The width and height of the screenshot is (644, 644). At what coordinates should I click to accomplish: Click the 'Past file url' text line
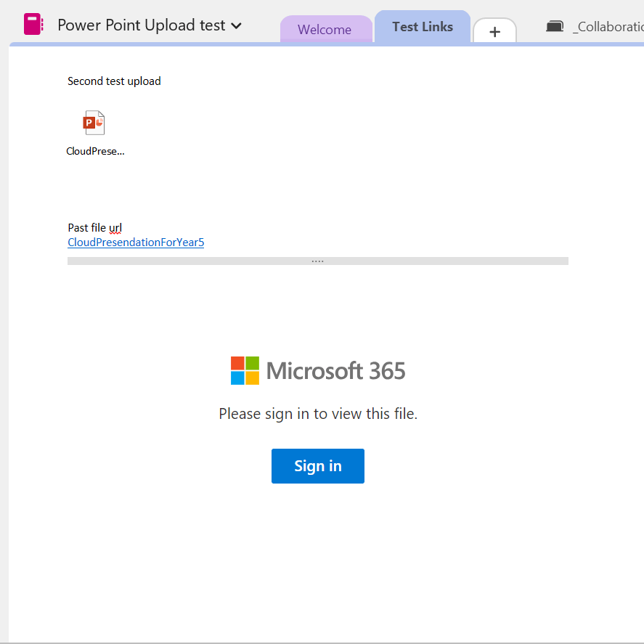click(95, 227)
